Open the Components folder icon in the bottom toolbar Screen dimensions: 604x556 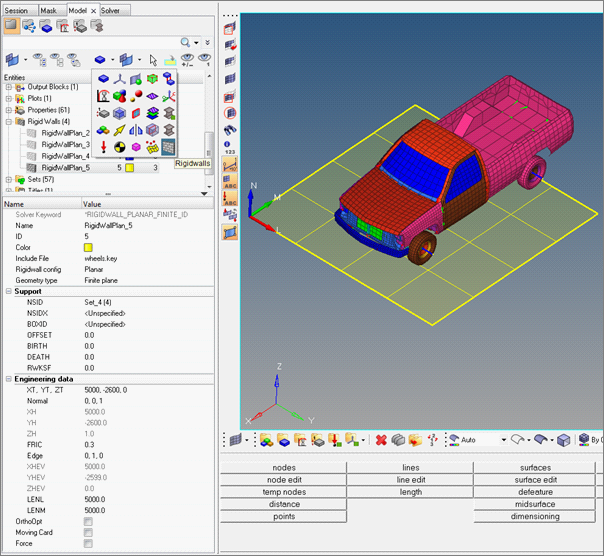pos(284,440)
